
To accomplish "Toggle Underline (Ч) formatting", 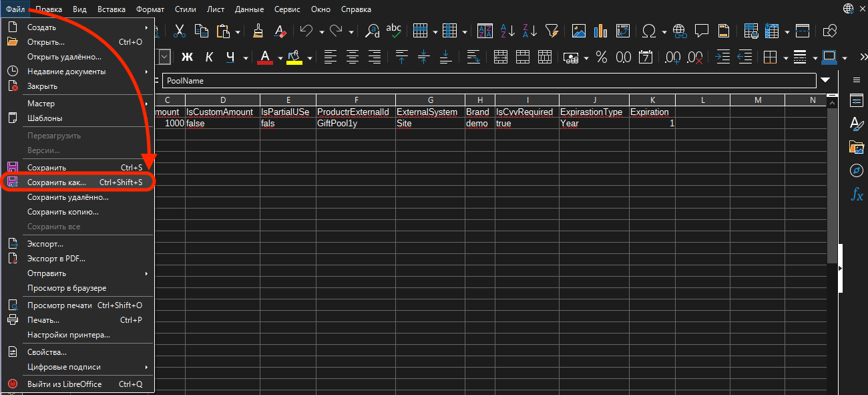I will 230,57.
